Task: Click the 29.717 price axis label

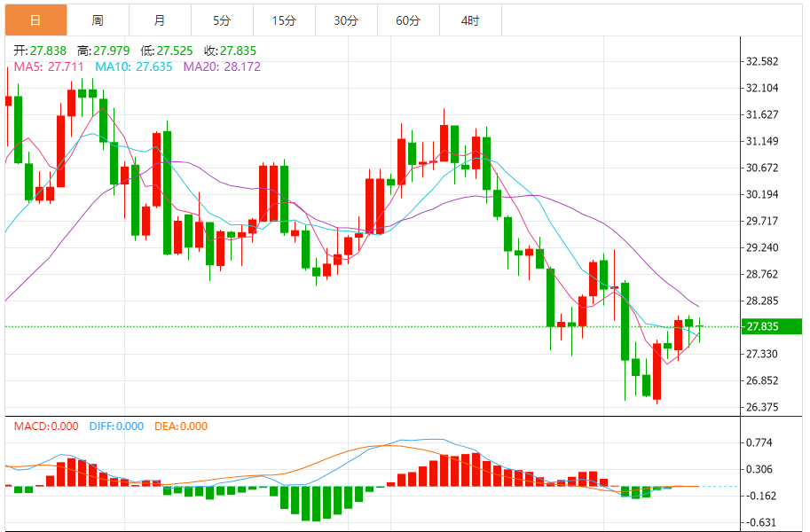Action: 762,221
